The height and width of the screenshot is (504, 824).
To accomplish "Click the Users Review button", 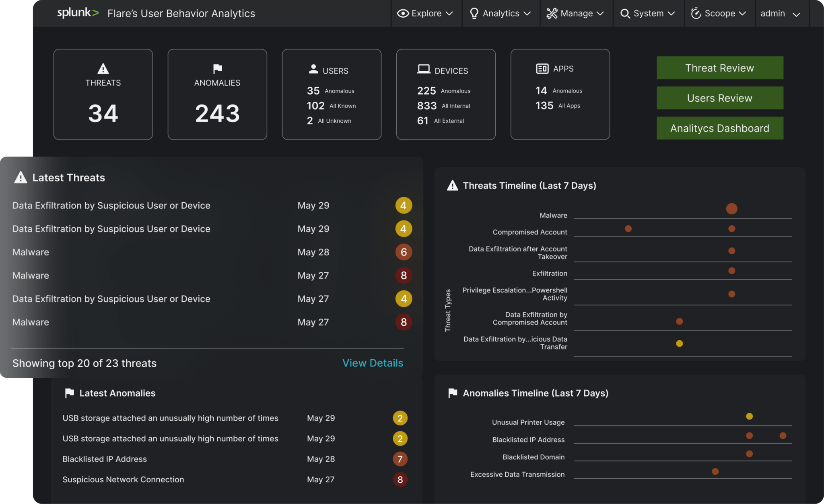I will click(719, 98).
